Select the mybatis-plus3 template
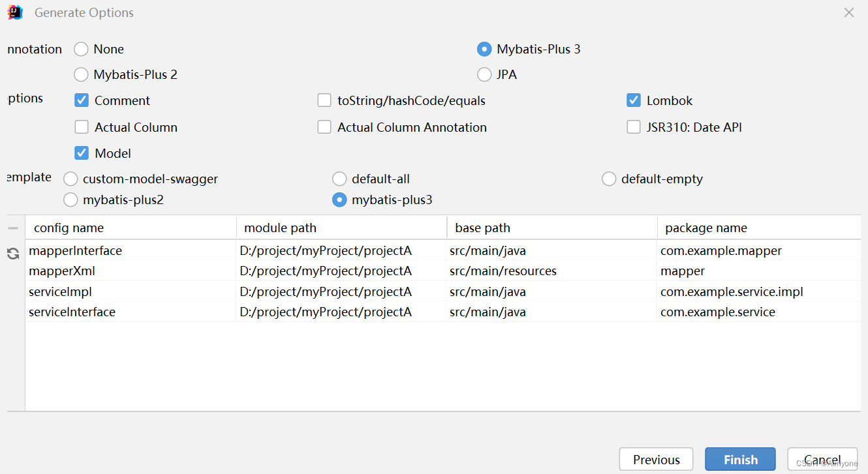This screenshot has width=868, height=474. click(x=339, y=200)
